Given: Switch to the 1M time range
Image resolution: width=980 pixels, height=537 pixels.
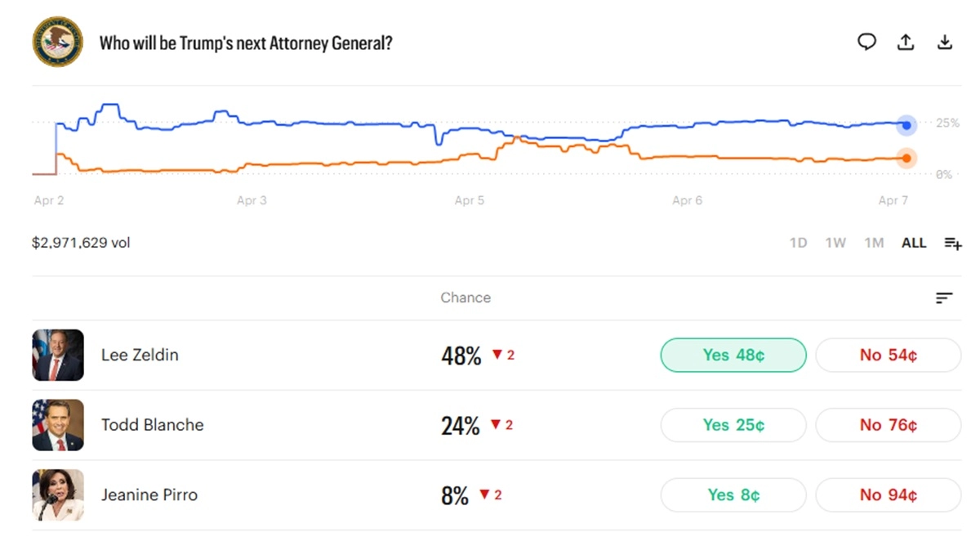Looking at the screenshot, I should point(874,243).
